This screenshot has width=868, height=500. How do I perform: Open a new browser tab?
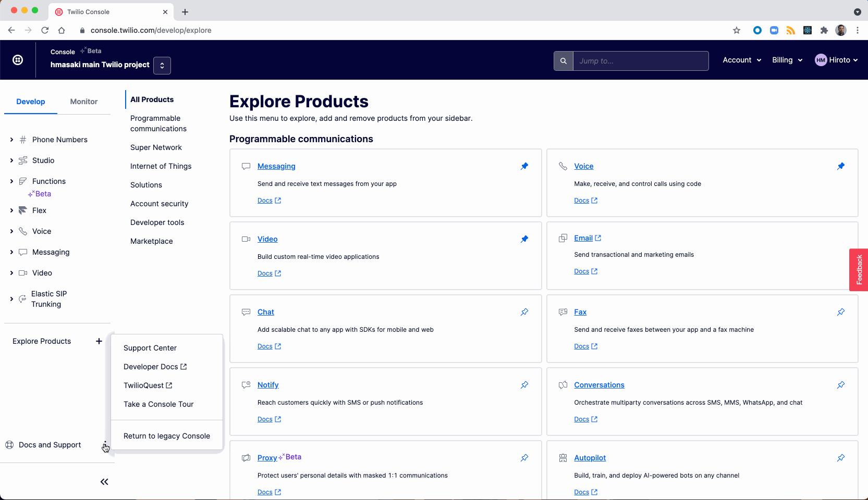(x=185, y=11)
